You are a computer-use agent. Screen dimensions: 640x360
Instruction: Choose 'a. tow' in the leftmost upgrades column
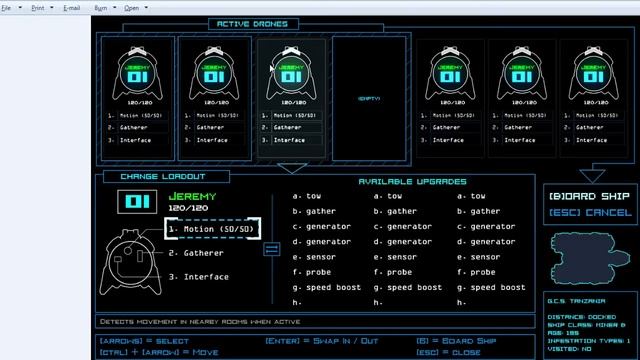(307, 196)
